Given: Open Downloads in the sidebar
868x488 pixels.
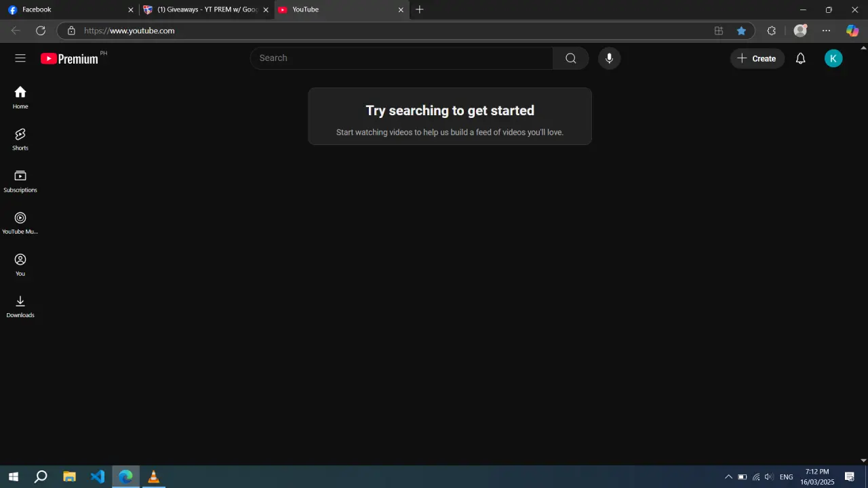Looking at the screenshot, I should click(x=20, y=307).
